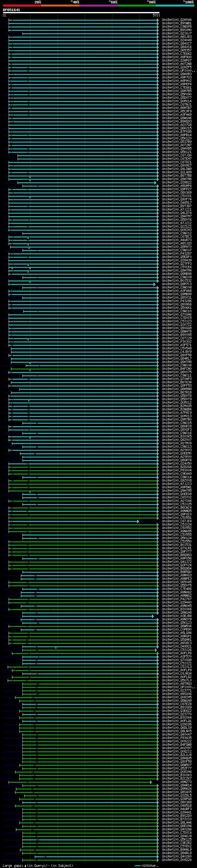Open hit UniRef100_B6CWI4
The width and height of the screenshot is (197, 868).
(177, 507)
